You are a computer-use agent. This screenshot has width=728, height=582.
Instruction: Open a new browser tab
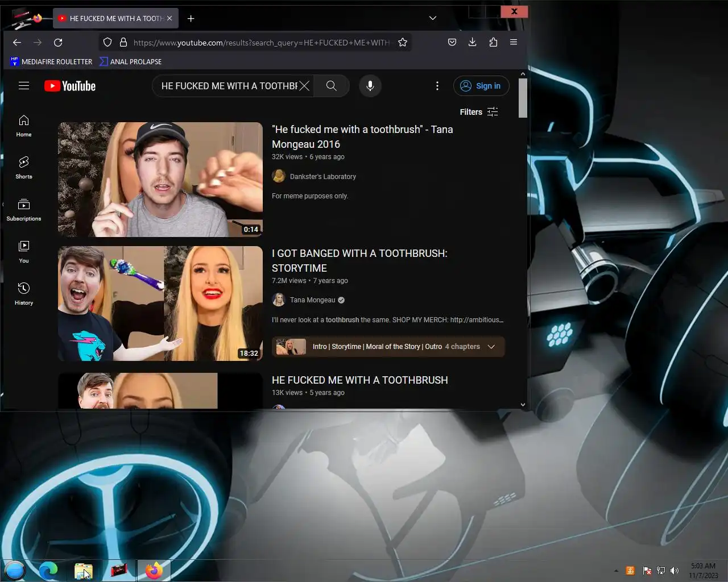(191, 19)
